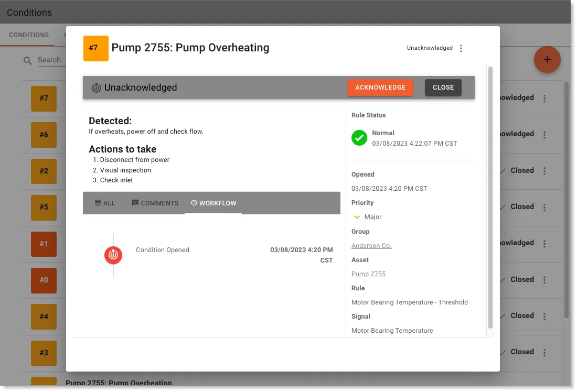Screen dimensions: 577x392
Task: Click the Acknowledge button
Action: coord(380,88)
